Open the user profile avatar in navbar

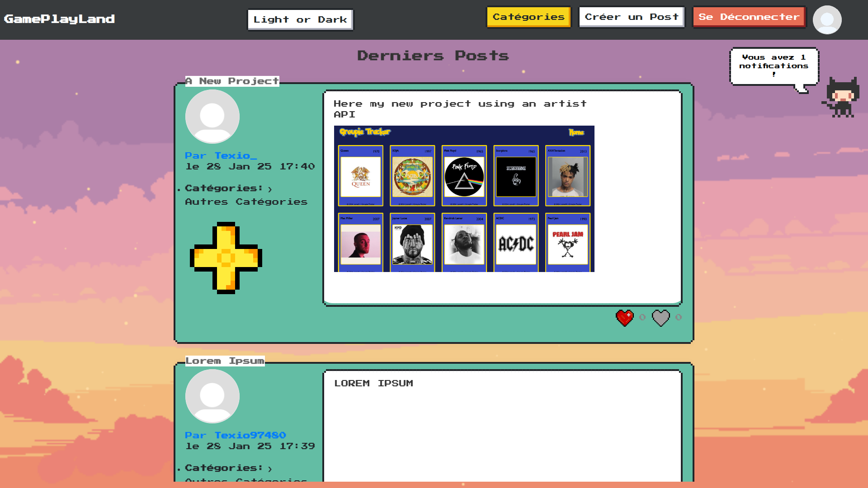click(827, 20)
